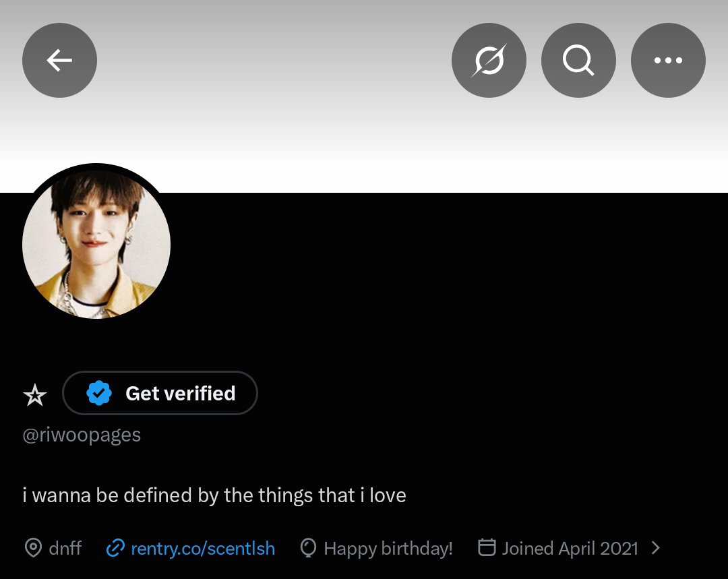This screenshot has height=579, width=728.
Task: Click the dnff location text
Action: [x=65, y=548]
